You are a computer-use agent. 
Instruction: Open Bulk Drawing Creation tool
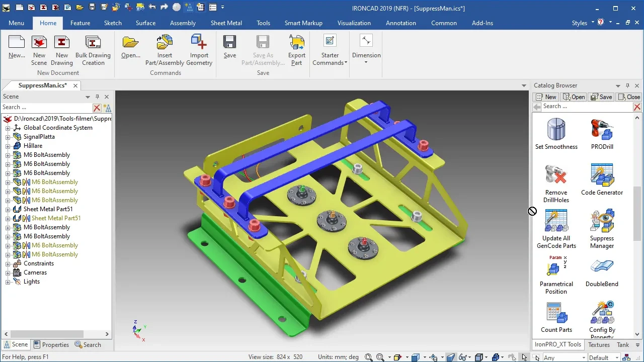pyautogui.click(x=93, y=50)
